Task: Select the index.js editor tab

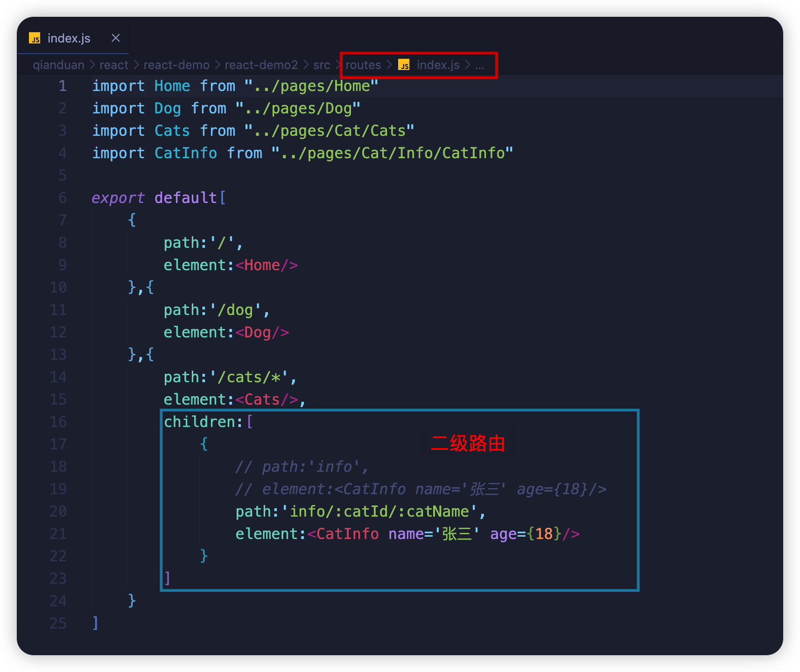Action: pos(73,38)
